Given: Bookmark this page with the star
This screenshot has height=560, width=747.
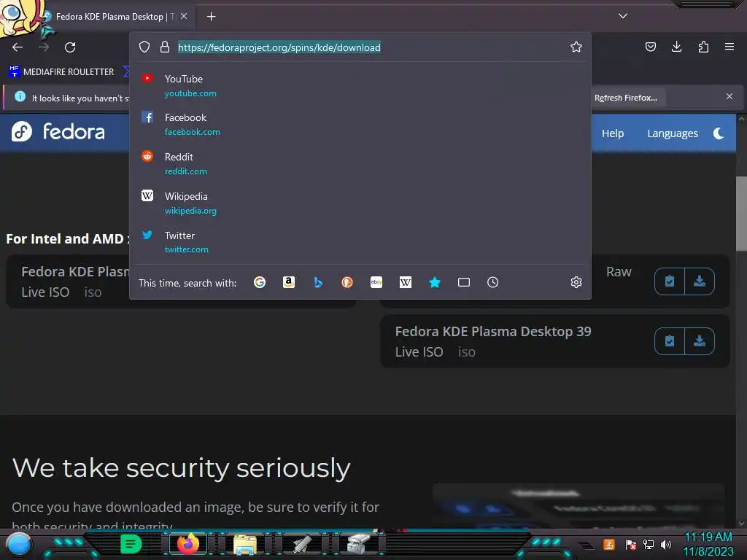Looking at the screenshot, I should [x=576, y=47].
